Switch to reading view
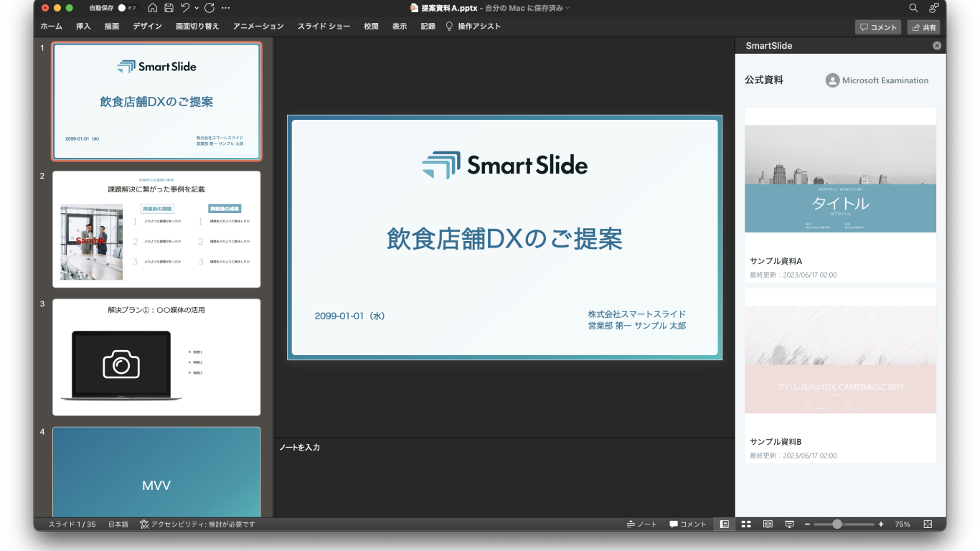Screen dimensions: 980x551 [768, 524]
